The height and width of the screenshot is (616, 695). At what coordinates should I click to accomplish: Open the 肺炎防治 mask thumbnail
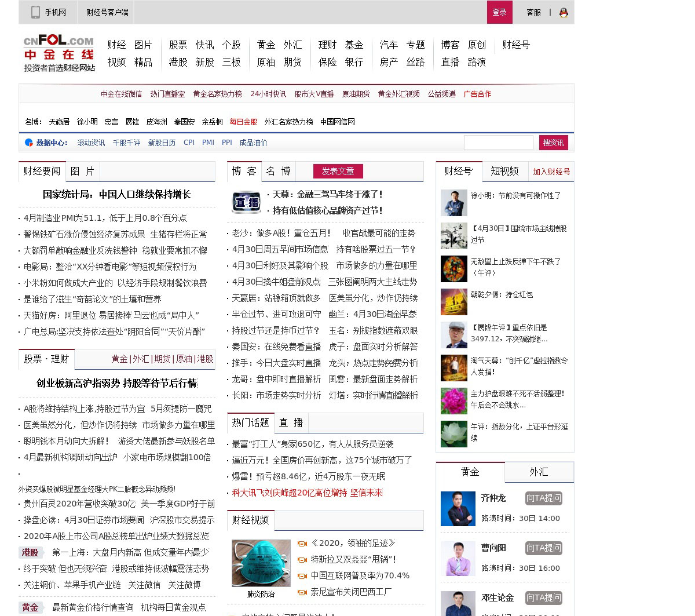click(261, 563)
